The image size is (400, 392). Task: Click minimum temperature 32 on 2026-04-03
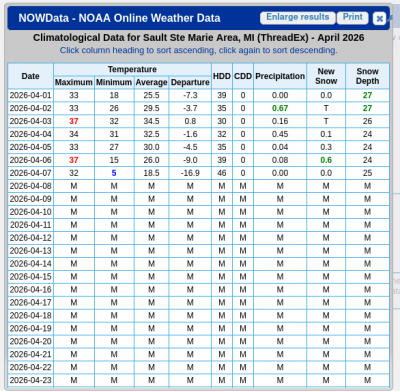(114, 121)
